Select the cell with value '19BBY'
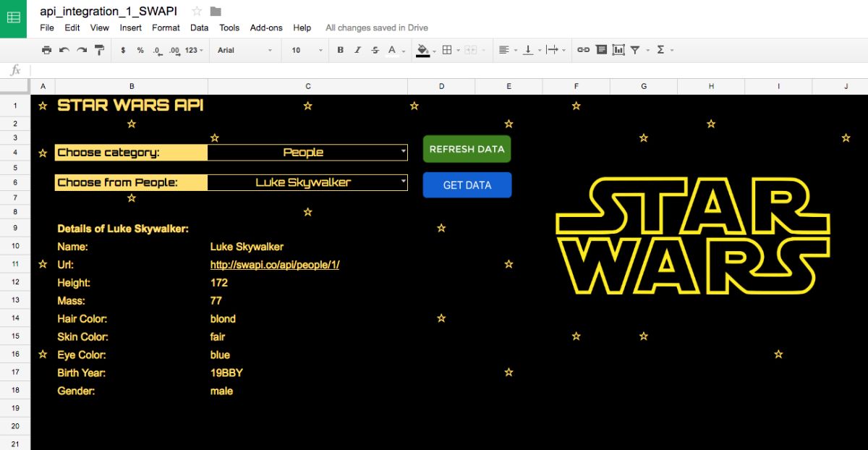This screenshot has width=868, height=450. [308, 373]
